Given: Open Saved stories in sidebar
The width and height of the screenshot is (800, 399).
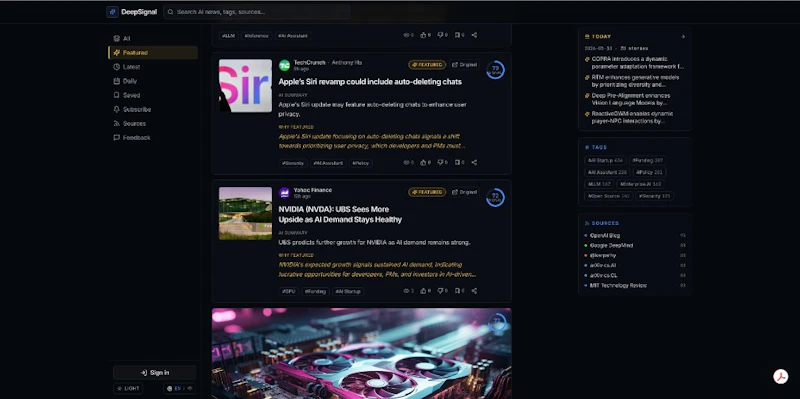Looking at the screenshot, I should pos(153,95).
